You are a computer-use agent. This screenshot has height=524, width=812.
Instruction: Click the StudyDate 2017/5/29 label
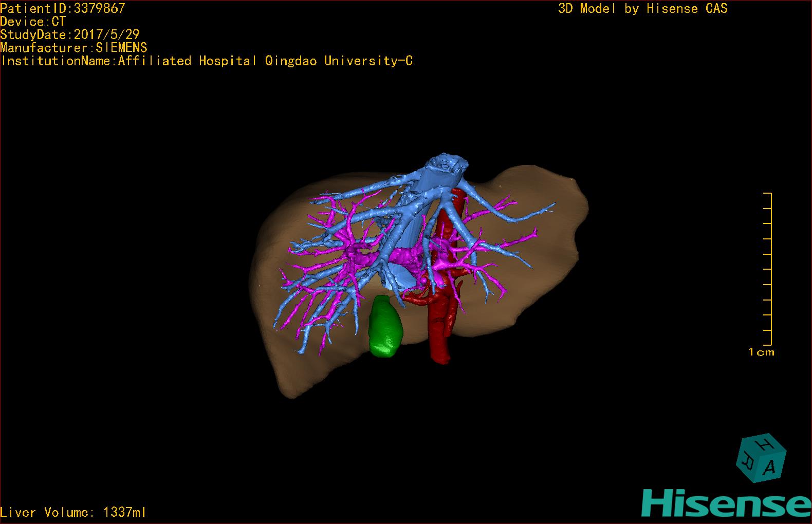[x=70, y=35]
